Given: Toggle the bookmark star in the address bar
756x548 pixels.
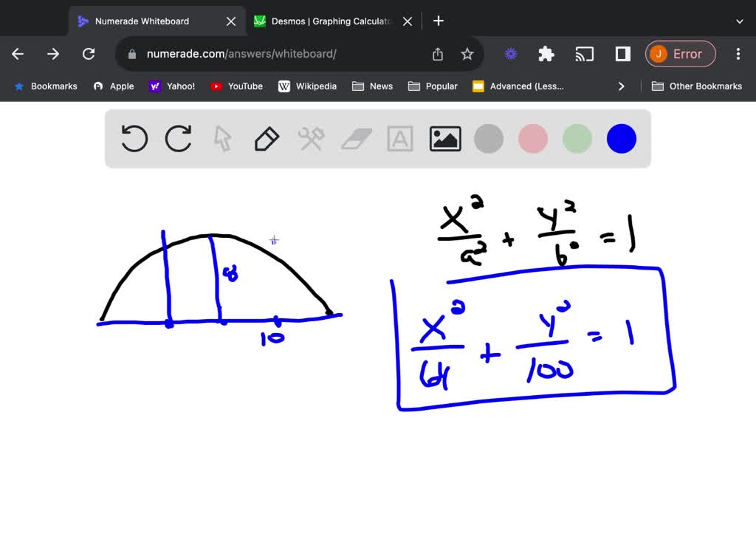Looking at the screenshot, I should tap(469, 54).
